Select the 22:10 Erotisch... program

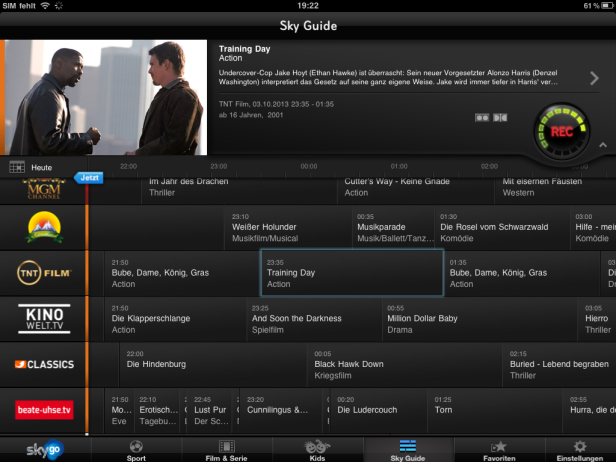156,410
